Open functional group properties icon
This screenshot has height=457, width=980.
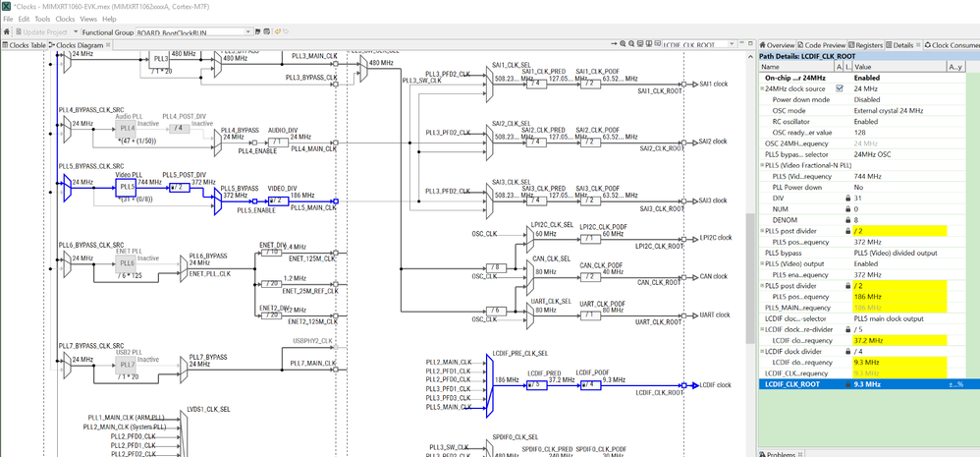point(258,31)
